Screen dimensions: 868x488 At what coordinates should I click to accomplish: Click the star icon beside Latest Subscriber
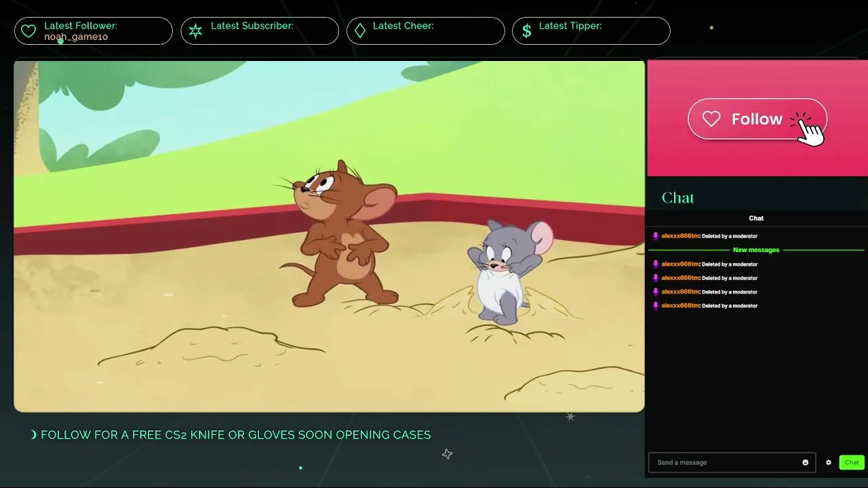[x=195, y=31]
